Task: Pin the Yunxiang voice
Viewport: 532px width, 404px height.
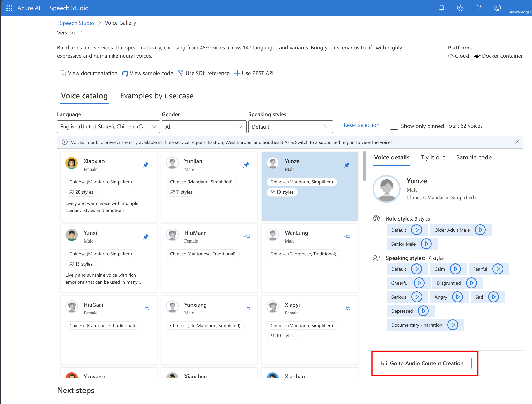Action: pyautogui.click(x=247, y=308)
